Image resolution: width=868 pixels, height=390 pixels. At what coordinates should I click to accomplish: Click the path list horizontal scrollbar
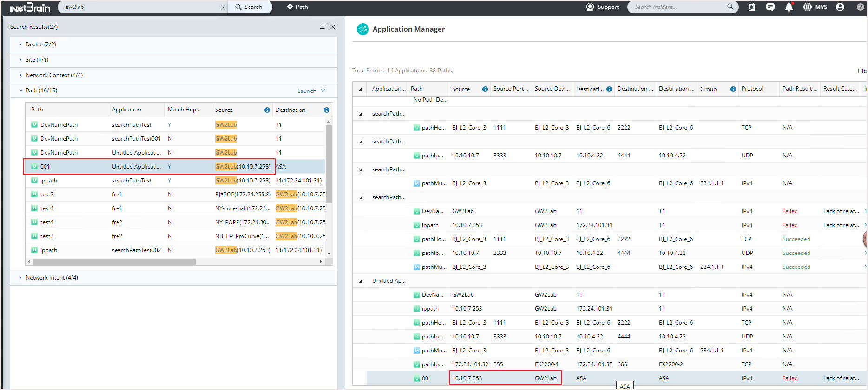point(114,262)
